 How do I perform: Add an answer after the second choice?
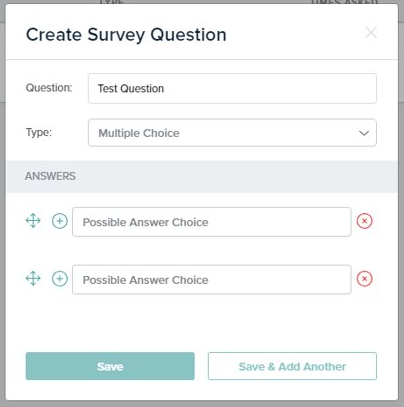pos(60,279)
